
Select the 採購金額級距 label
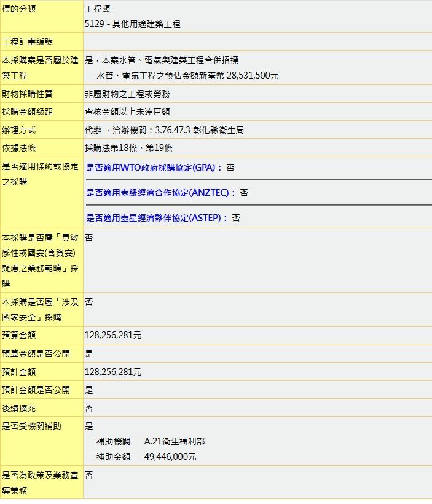[27, 112]
